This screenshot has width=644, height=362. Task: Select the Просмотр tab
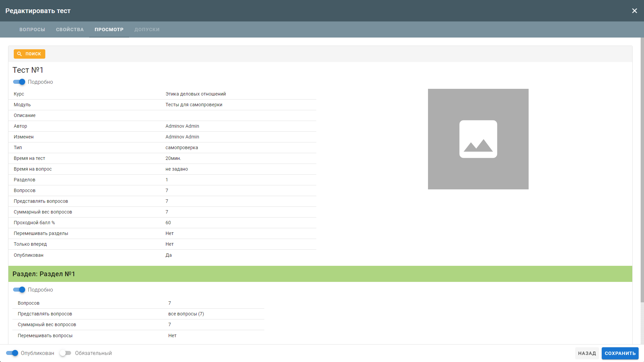point(109,29)
